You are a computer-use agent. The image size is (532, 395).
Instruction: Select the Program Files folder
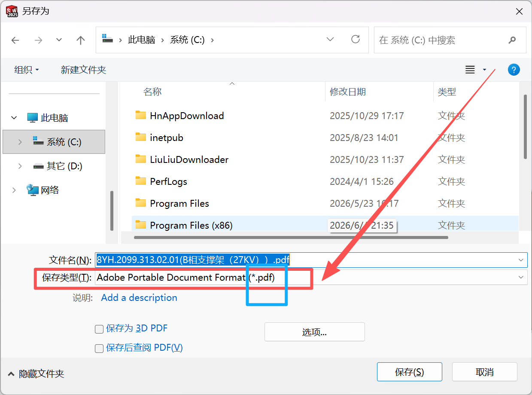[179, 203]
